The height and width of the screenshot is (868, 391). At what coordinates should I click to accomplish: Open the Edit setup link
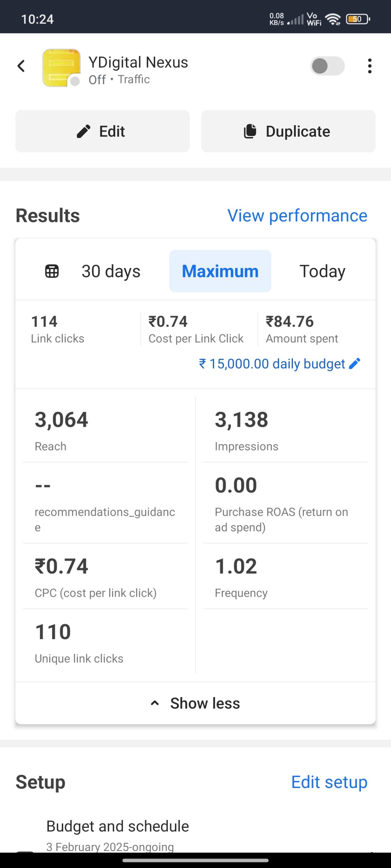(329, 782)
